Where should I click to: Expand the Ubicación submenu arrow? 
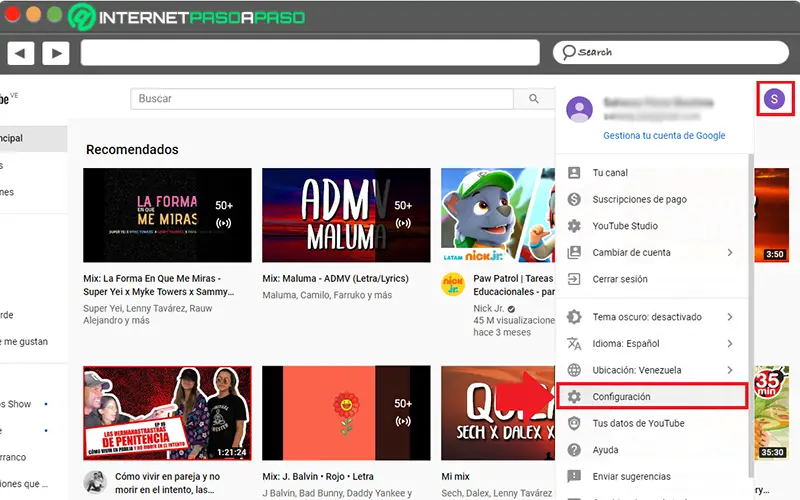730,370
